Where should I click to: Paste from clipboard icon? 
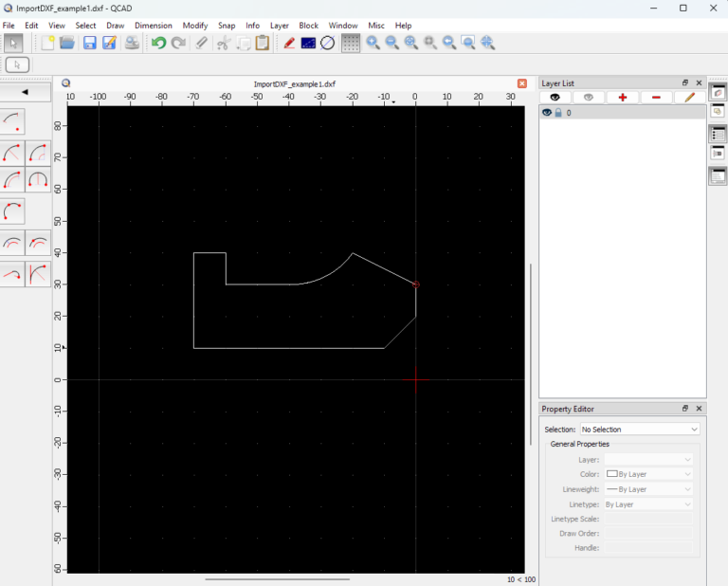[x=263, y=43]
